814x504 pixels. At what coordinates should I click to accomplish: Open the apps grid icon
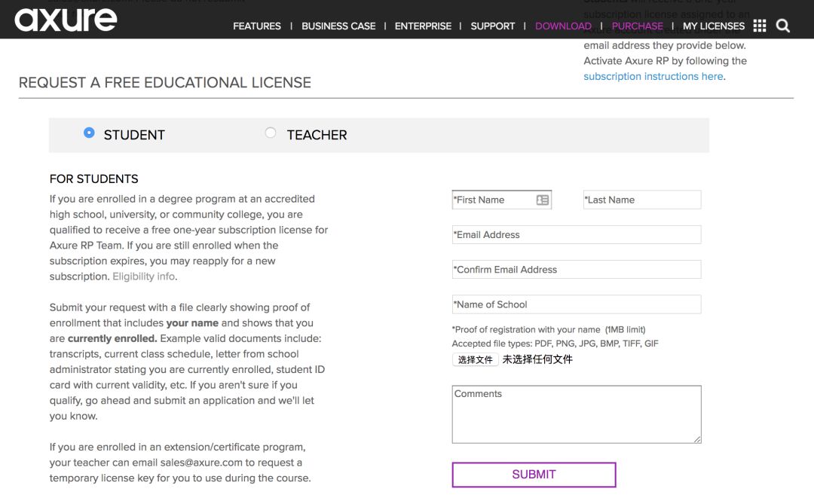click(x=760, y=26)
